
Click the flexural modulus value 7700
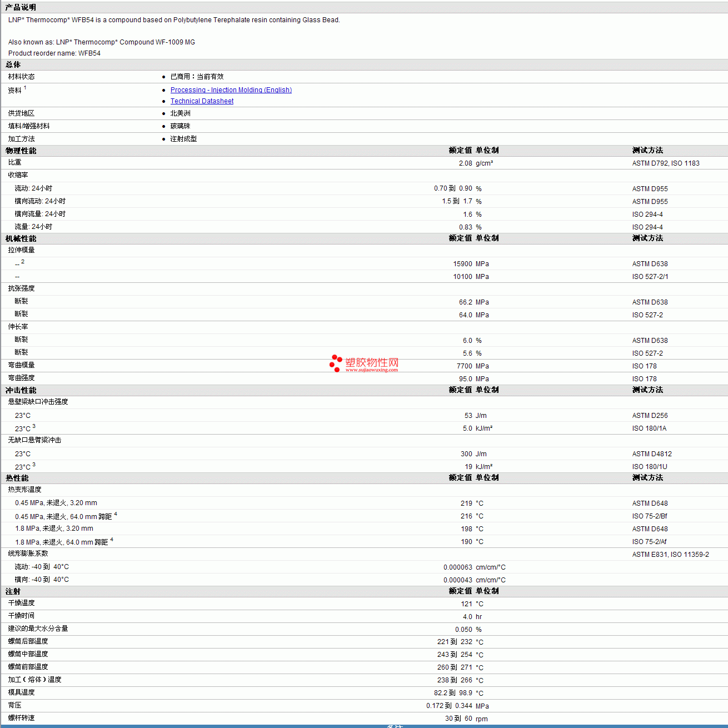click(464, 366)
